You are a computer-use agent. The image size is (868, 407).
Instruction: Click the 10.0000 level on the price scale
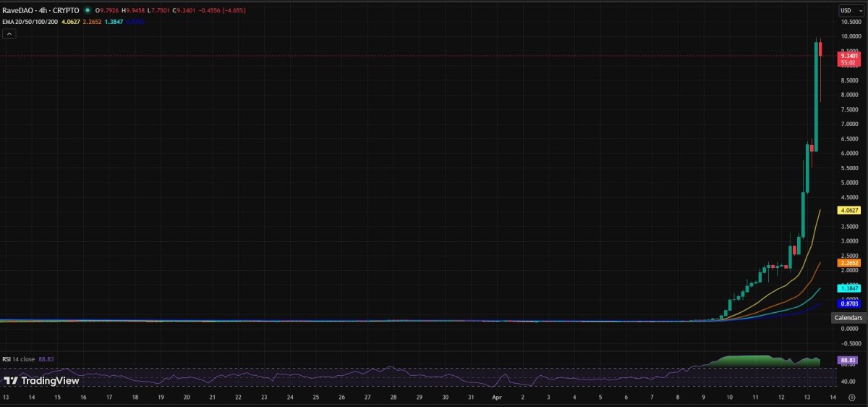(849, 35)
